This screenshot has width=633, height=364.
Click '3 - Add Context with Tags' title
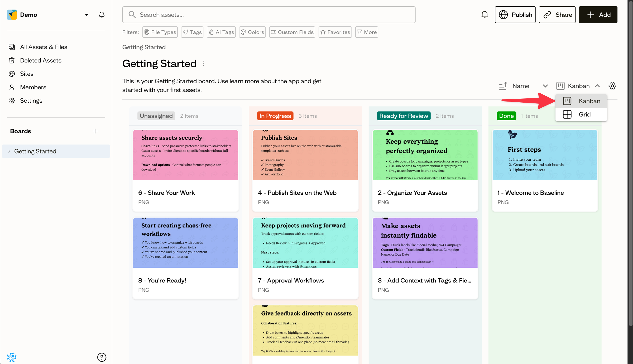click(x=424, y=281)
